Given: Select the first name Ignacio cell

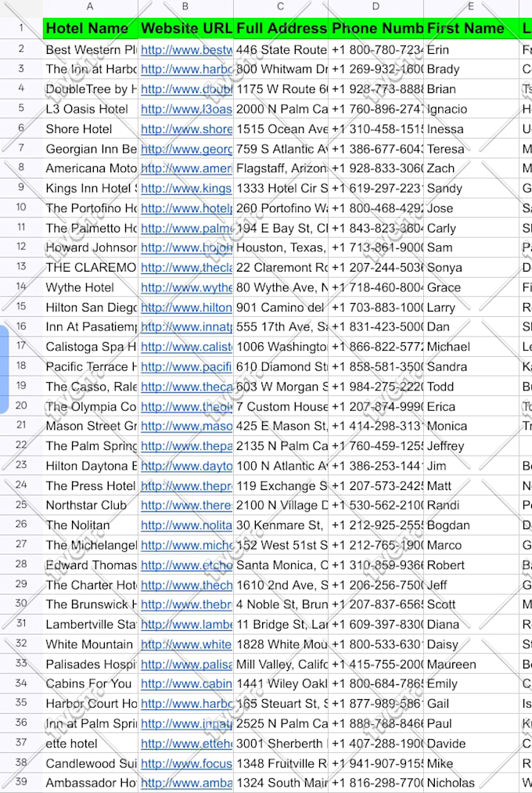Looking at the screenshot, I should pos(471,109).
